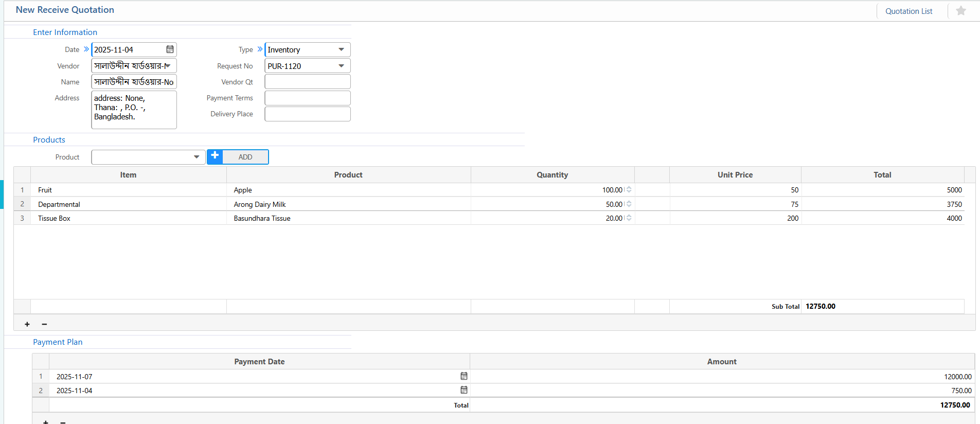The width and height of the screenshot is (980, 424).
Task: Adjust Arong Dairy Milk quantity spinner
Action: [x=629, y=204]
